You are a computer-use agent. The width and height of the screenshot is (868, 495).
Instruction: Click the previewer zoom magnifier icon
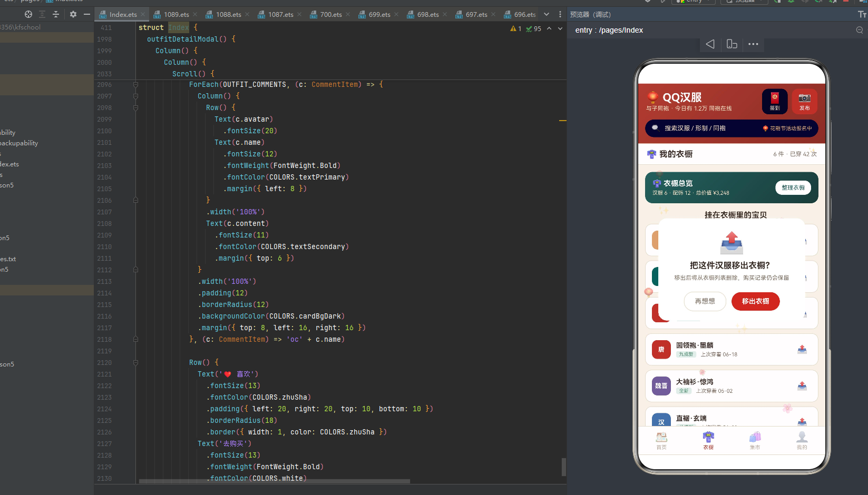click(860, 30)
